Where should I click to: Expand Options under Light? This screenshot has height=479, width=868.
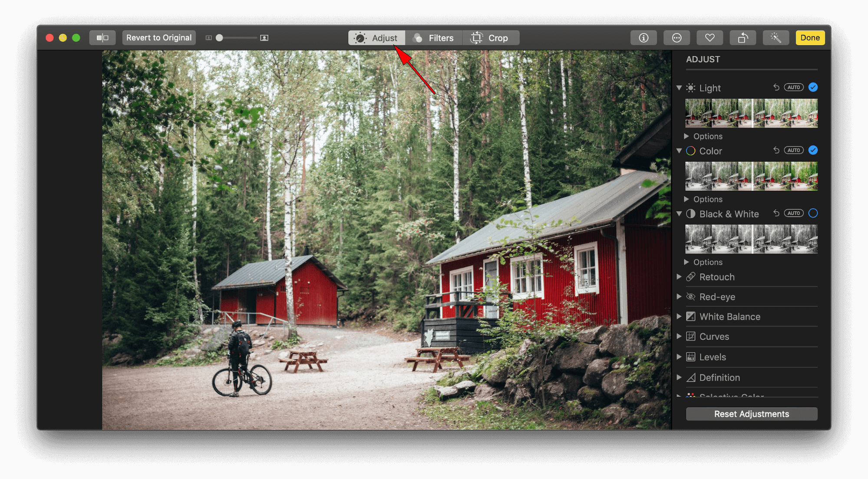coord(686,136)
